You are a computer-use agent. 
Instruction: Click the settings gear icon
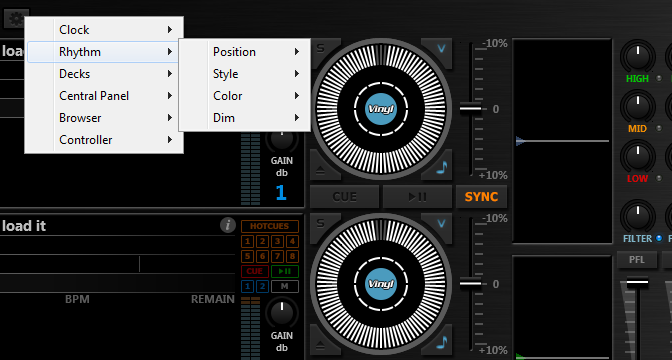pos(16,18)
